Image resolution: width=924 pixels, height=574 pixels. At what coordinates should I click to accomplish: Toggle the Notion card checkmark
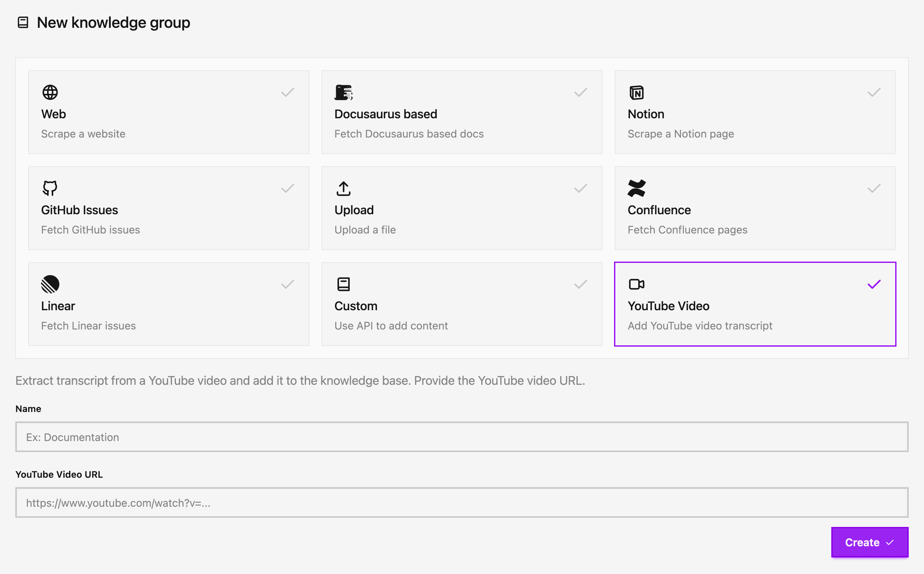pos(874,92)
